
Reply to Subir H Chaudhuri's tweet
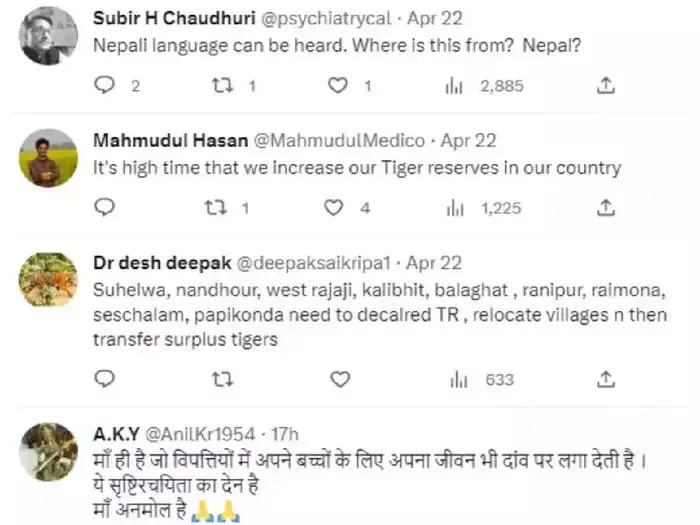tap(105, 86)
